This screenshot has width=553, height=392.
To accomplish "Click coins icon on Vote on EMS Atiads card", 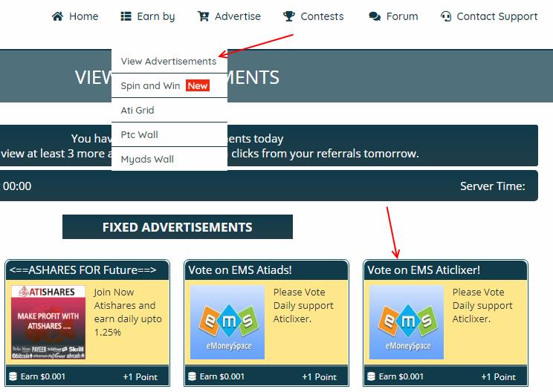I will click(192, 376).
